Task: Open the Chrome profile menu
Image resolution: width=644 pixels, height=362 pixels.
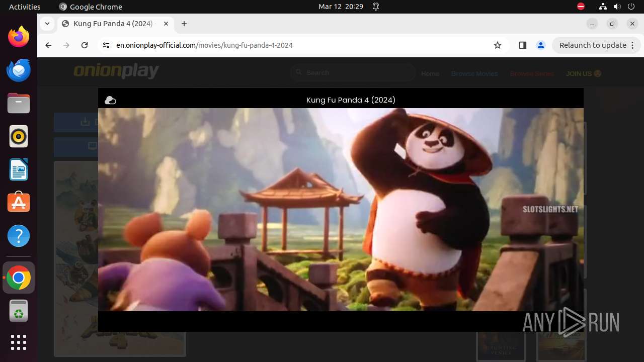Action: click(541, 45)
